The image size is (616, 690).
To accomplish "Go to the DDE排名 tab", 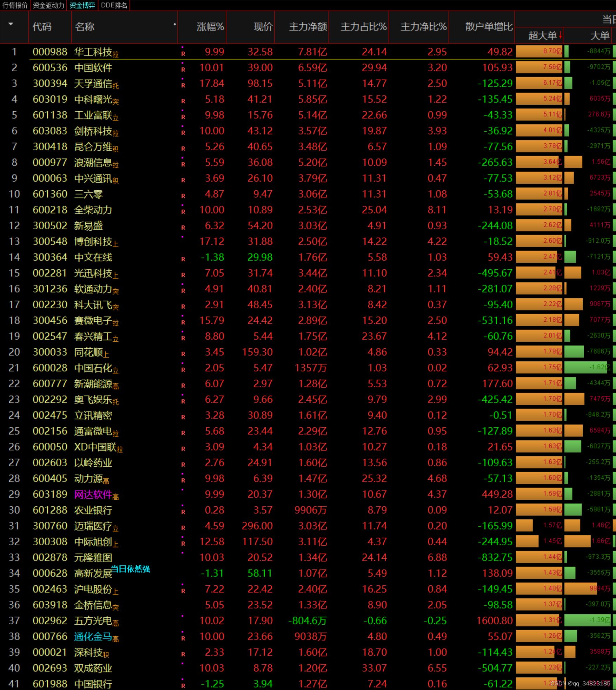I will pos(114,5).
